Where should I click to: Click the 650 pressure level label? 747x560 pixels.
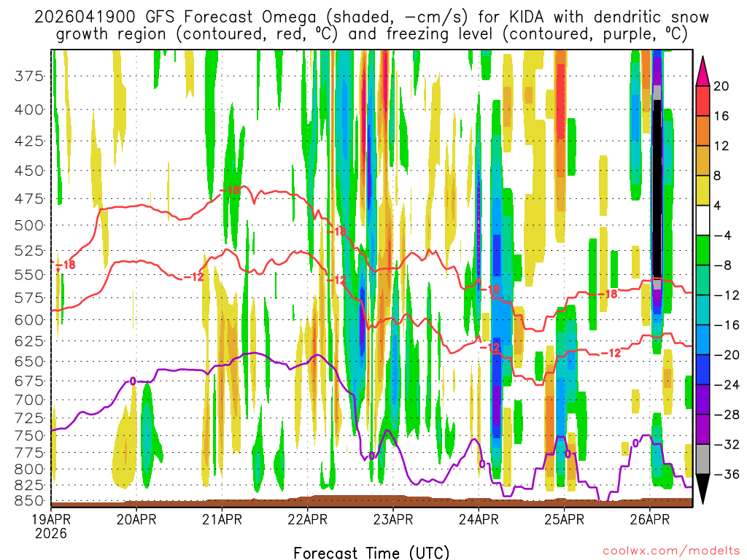pos(29,362)
